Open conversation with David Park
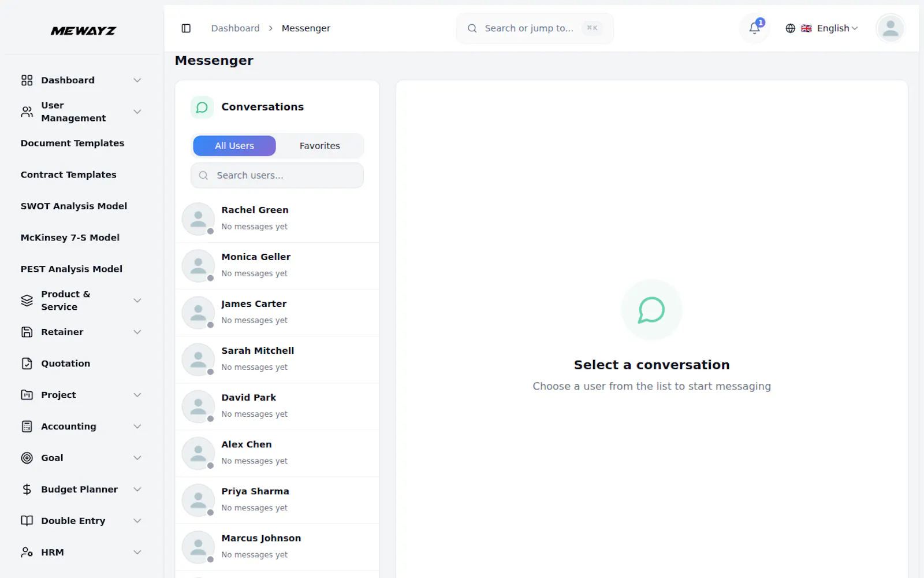Viewport: 924px width, 578px height. tap(277, 406)
